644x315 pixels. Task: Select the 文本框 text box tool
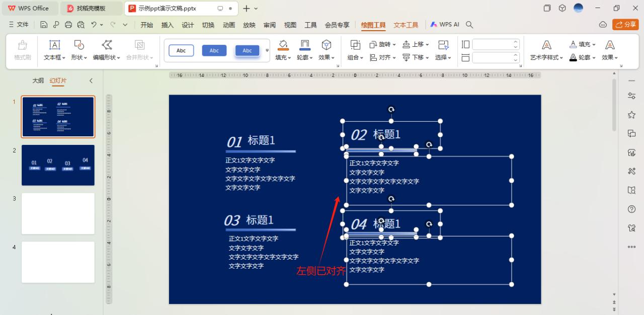point(54,50)
